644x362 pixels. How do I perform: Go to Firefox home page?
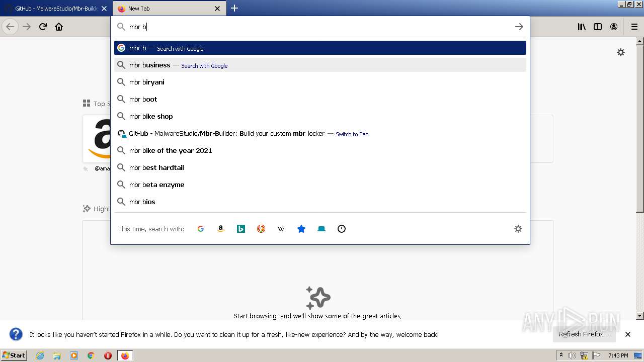pyautogui.click(x=59, y=27)
